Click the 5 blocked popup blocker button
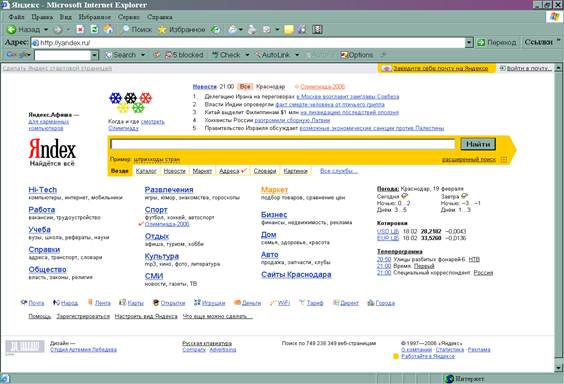The height and width of the screenshot is (384, 564). tap(184, 55)
